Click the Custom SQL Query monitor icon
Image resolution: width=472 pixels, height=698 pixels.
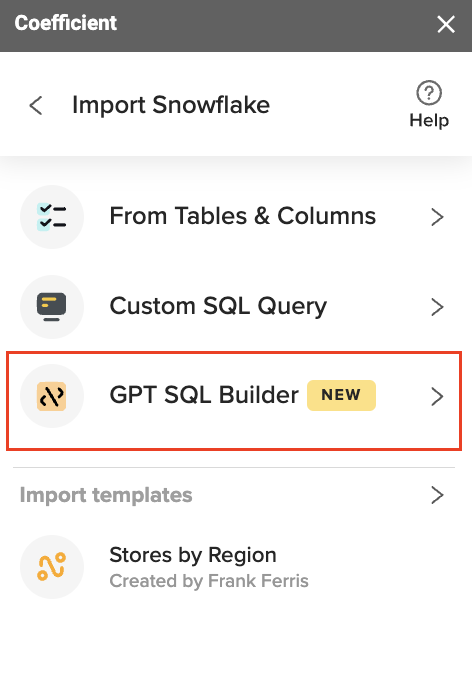tap(52, 307)
